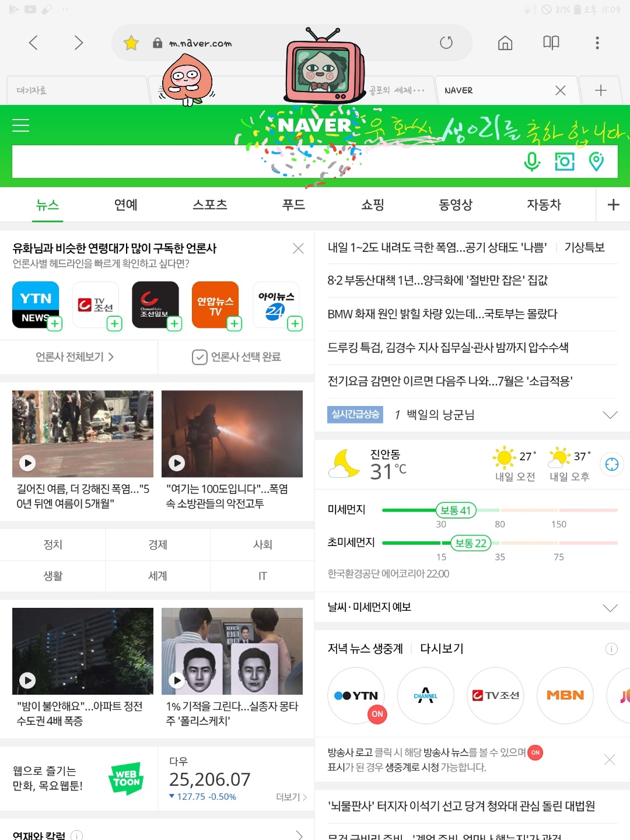Open the browser home icon
Image resolution: width=630 pixels, height=840 pixels.
505,43
